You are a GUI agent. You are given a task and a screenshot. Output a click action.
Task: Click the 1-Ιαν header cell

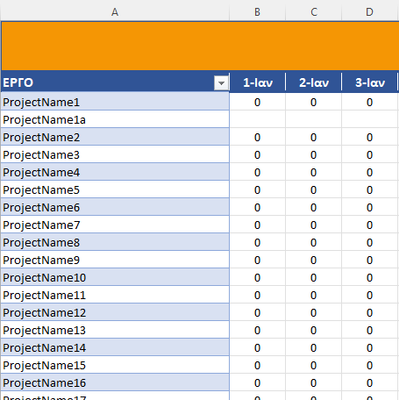coord(257,82)
